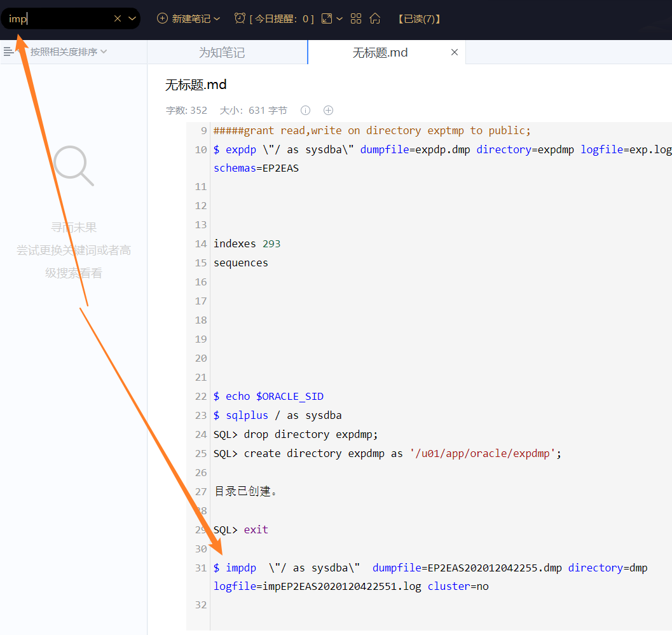Viewport: 672px width, 635px height.
Task: Click the magnifier no-results icon
Action: [74, 166]
